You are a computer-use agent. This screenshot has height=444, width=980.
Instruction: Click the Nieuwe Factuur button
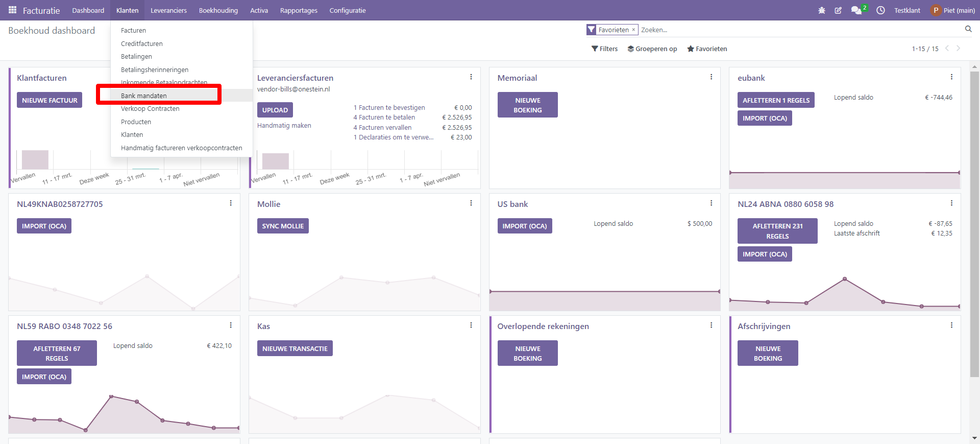(50, 100)
